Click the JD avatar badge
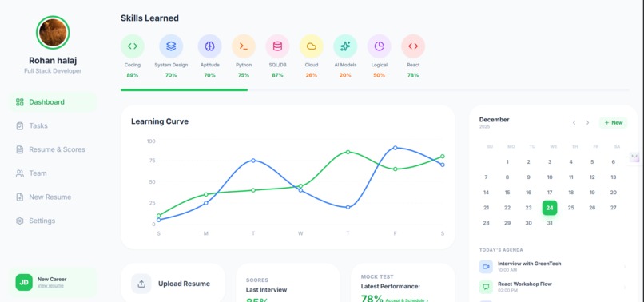The width and height of the screenshot is (644, 302). (24, 282)
